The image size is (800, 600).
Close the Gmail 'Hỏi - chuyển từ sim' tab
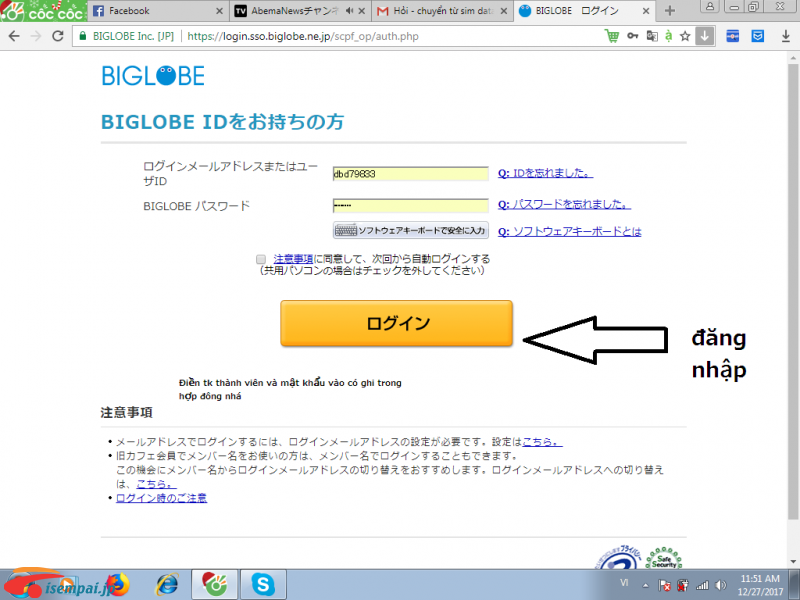(504, 11)
